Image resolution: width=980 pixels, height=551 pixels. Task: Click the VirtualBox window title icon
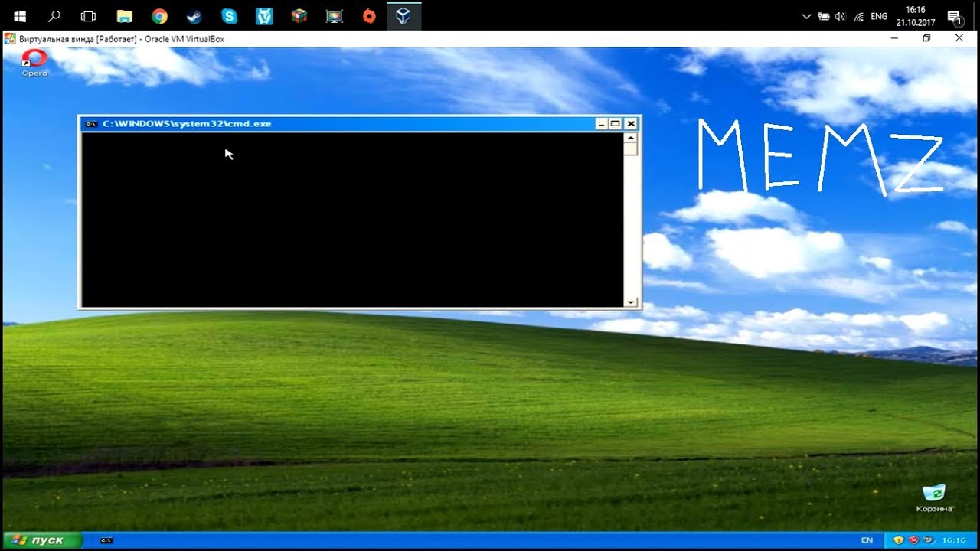[x=10, y=38]
